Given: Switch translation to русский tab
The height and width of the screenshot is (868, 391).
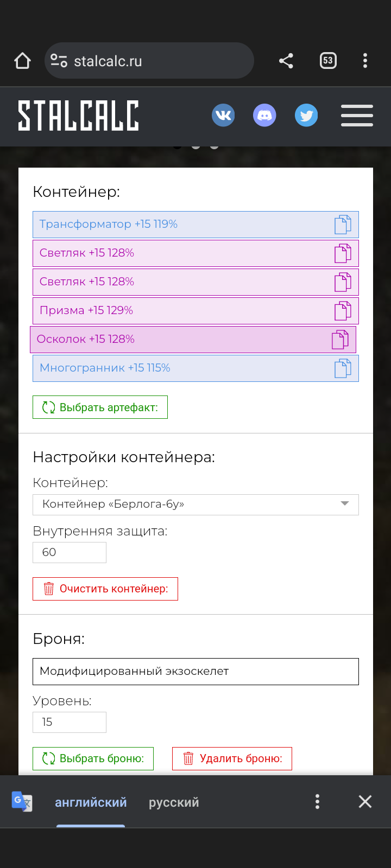Looking at the screenshot, I should [x=174, y=802].
